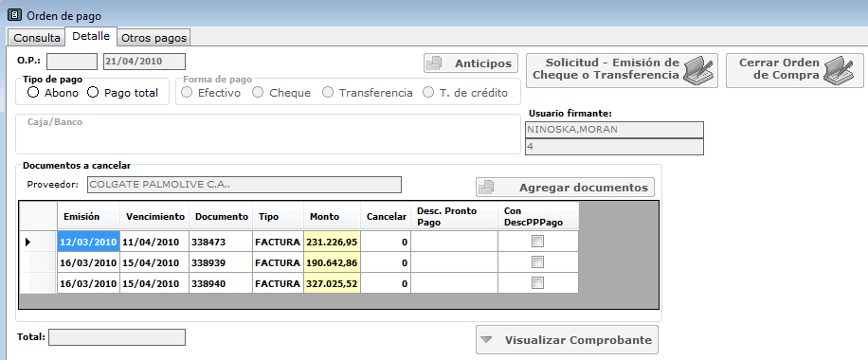Click Desc. Pronto Pago cell for 338940
Image resolution: width=868 pixels, height=360 pixels.
pyautogui.click(x=455, y=283)
